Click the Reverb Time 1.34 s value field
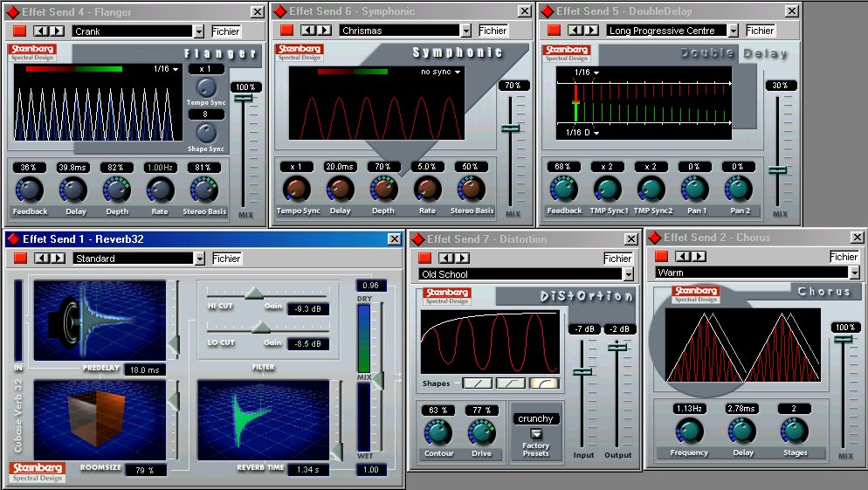The height and width of the screenshot is (490, 868). pos(308,470)
